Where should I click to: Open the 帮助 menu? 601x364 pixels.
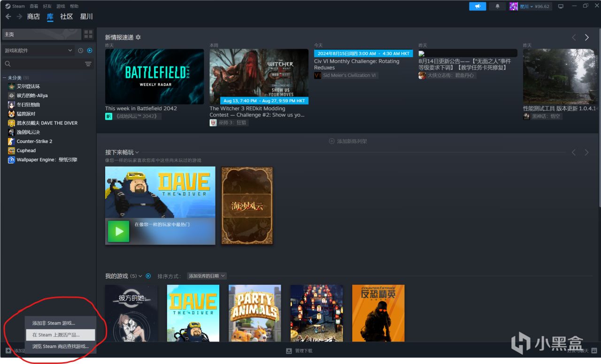(74, 6)
